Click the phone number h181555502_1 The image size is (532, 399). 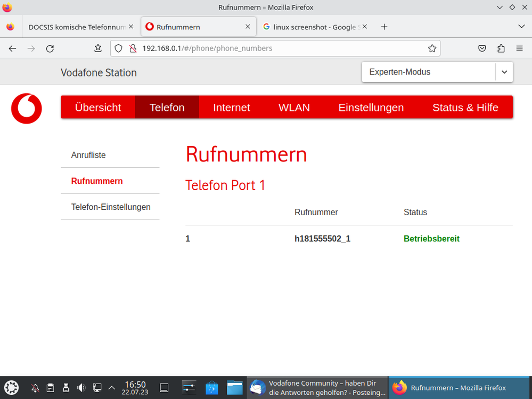point(322,239)
